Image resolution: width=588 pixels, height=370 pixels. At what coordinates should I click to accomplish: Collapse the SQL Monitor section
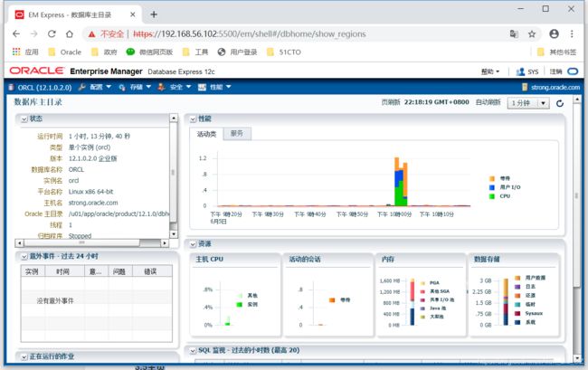coord(193,351)
